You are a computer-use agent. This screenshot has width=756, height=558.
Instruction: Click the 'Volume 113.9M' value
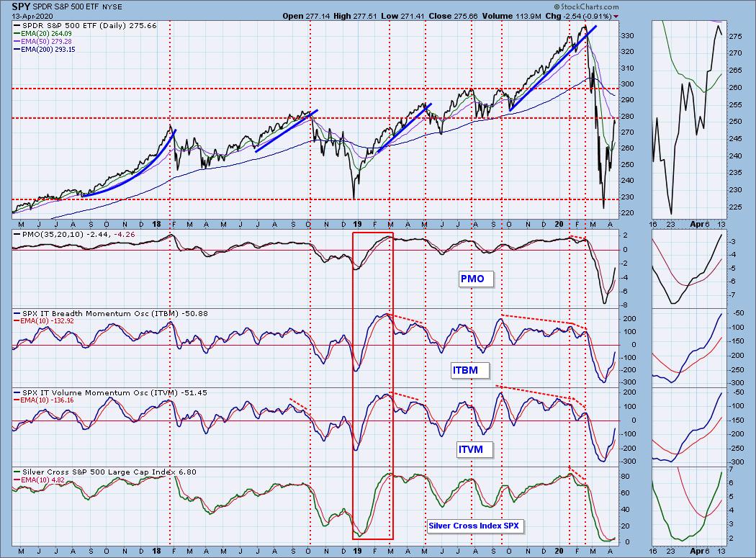[511, 16]
